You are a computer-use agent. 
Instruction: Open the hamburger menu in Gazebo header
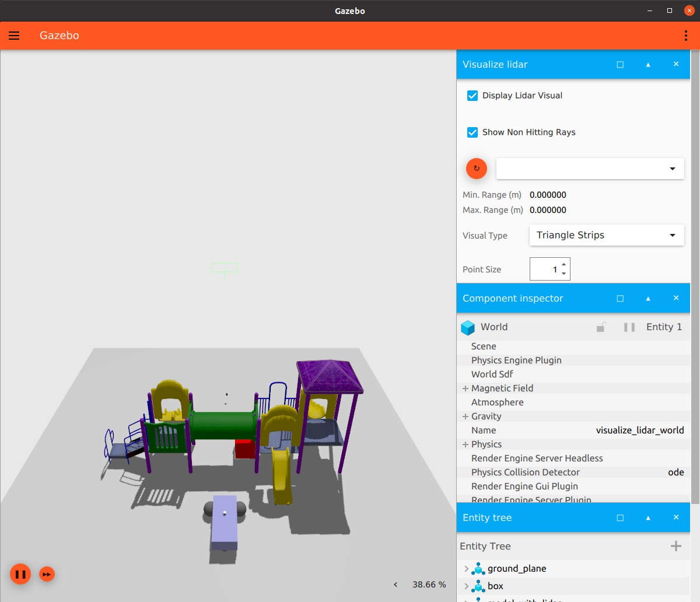click(14, 36)
